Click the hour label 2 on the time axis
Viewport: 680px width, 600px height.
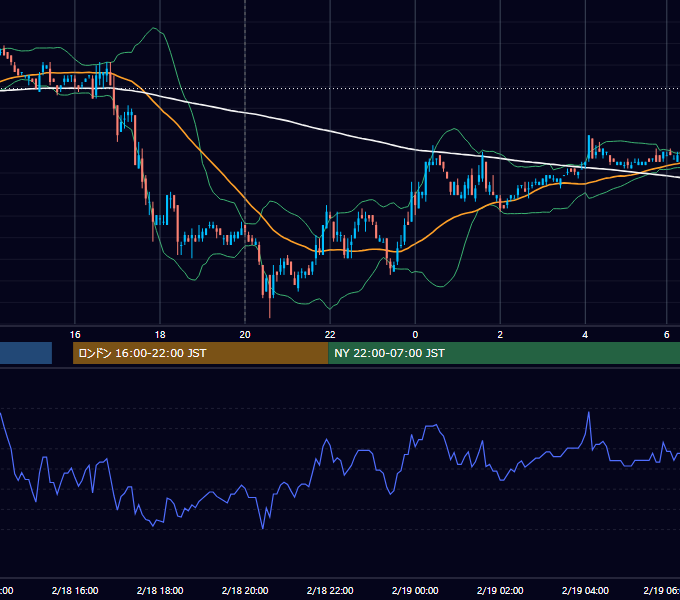(500, 335)
